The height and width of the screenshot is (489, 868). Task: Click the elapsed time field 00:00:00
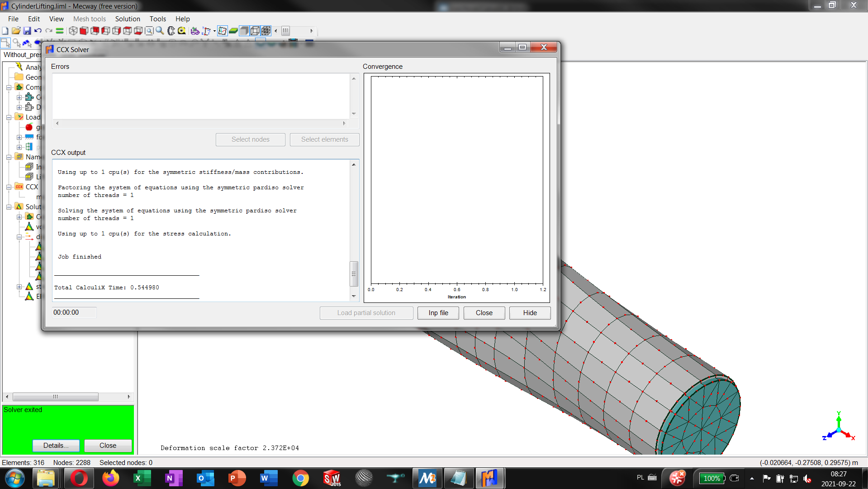(x=74, y=312)
